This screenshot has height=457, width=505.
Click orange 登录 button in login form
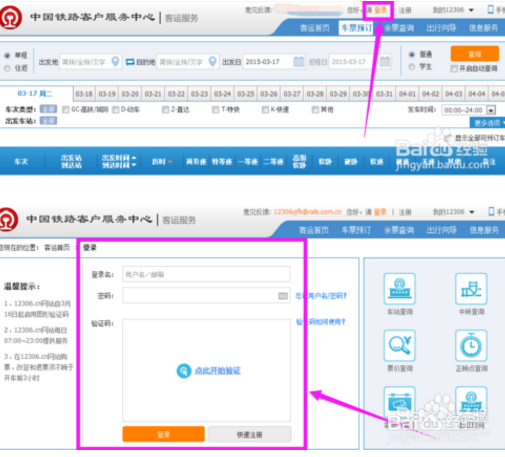click(163, 434)
